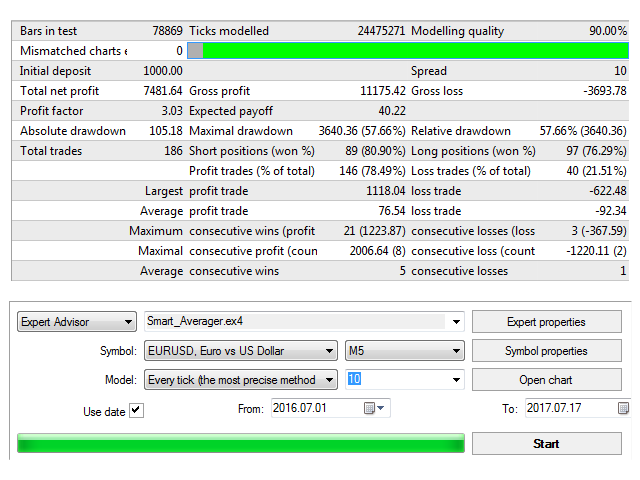Image resolution: width=640 pixels, height=480 pixels.
Task: Expand the Every tick model dropdown
Action: (x=241, y=380)
